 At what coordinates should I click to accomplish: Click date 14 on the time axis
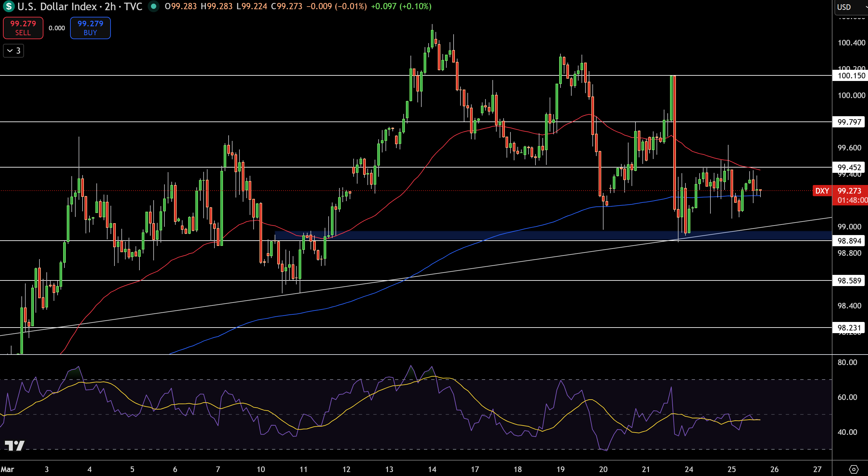tap(432, 469)
